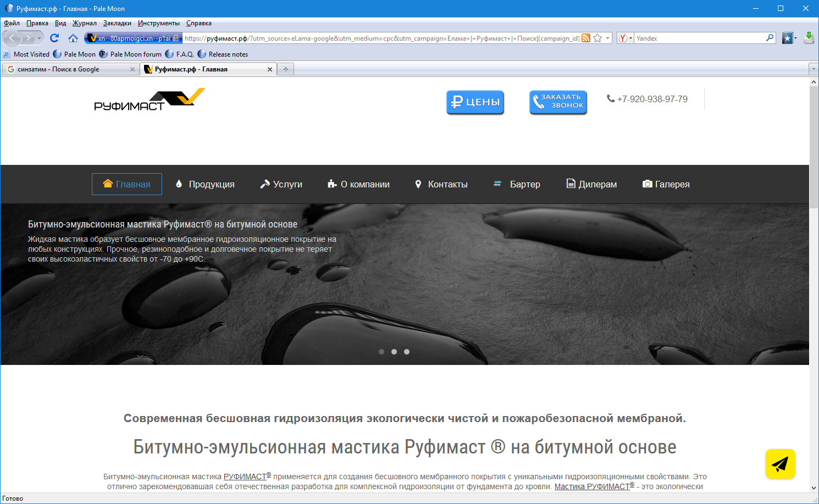819x504 pixels.
Task: Open the Закладки menu
Action: point(117,23)
